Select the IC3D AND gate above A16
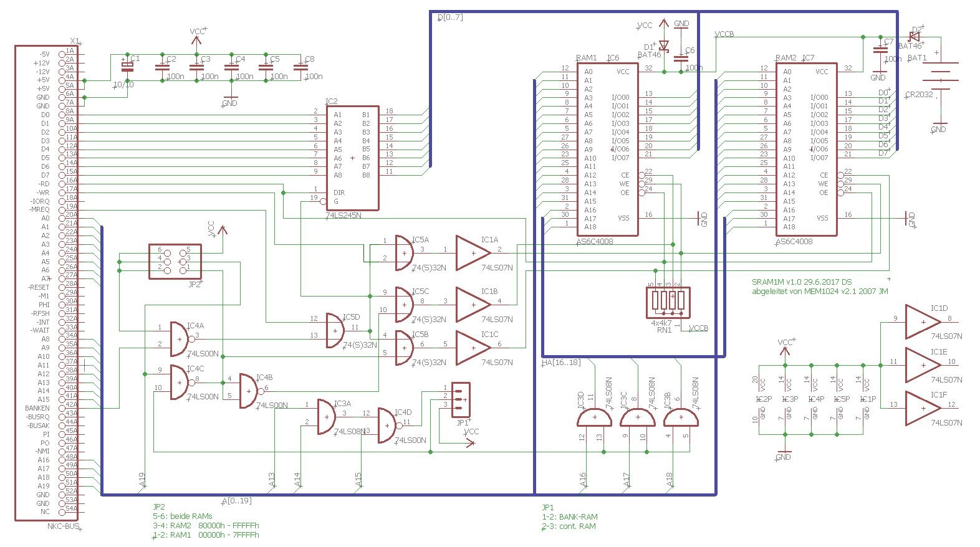 tap(595, 418)
